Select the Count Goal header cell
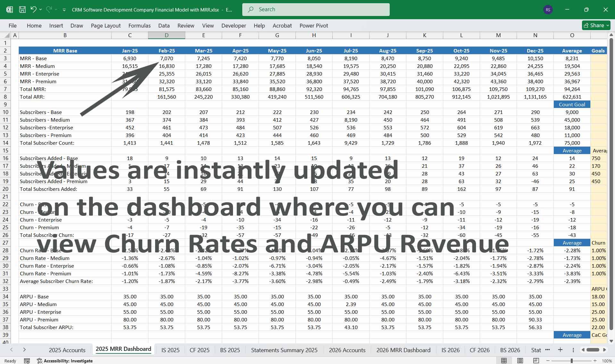 pyautogui.click(x=572, y=104)
